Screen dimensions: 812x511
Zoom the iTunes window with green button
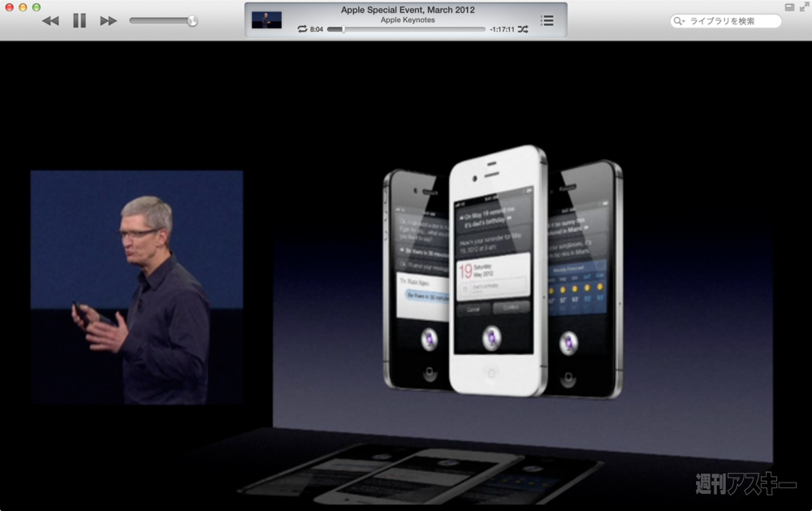click(37, 7)
